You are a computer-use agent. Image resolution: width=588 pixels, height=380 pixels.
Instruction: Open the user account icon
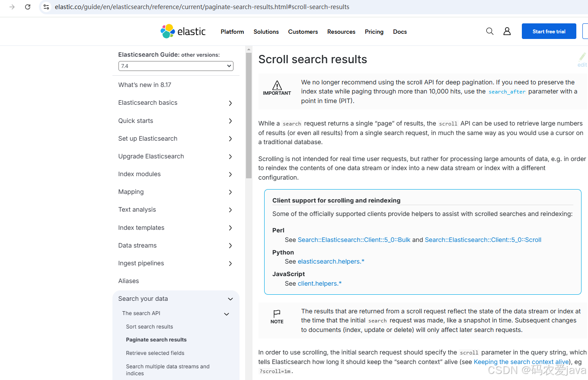[507, 31]
